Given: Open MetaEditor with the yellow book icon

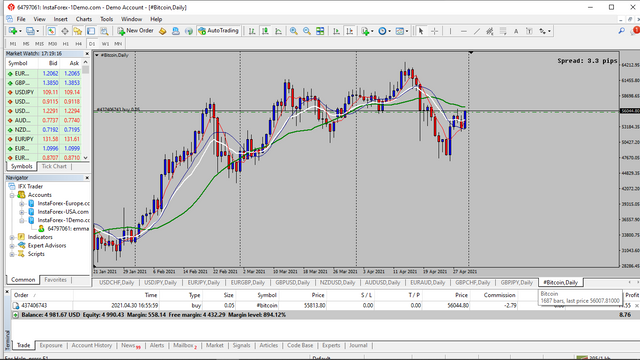Looking at the screenshot, I should pyautogui.click(x=162, y=31).
